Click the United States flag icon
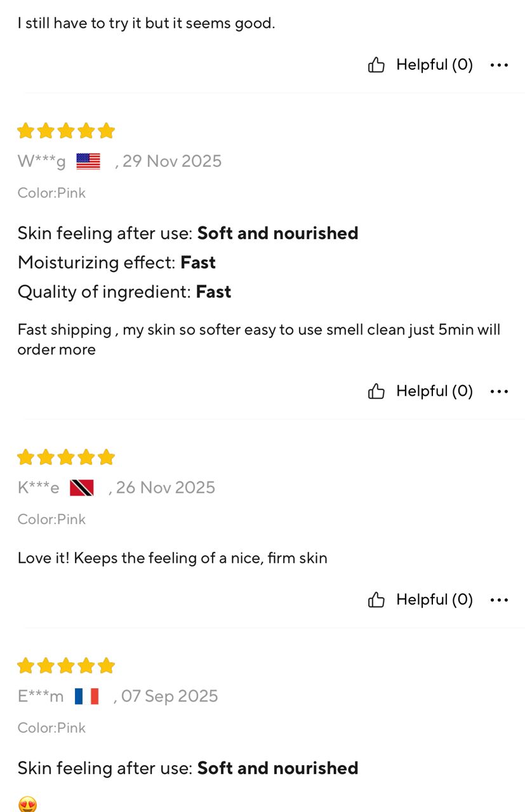 click(x=88, y=162)
